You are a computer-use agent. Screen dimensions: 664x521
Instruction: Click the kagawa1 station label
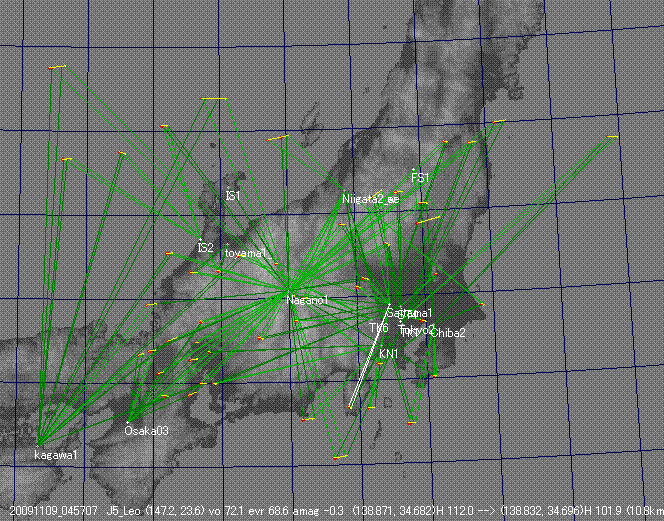coord(56,455)
